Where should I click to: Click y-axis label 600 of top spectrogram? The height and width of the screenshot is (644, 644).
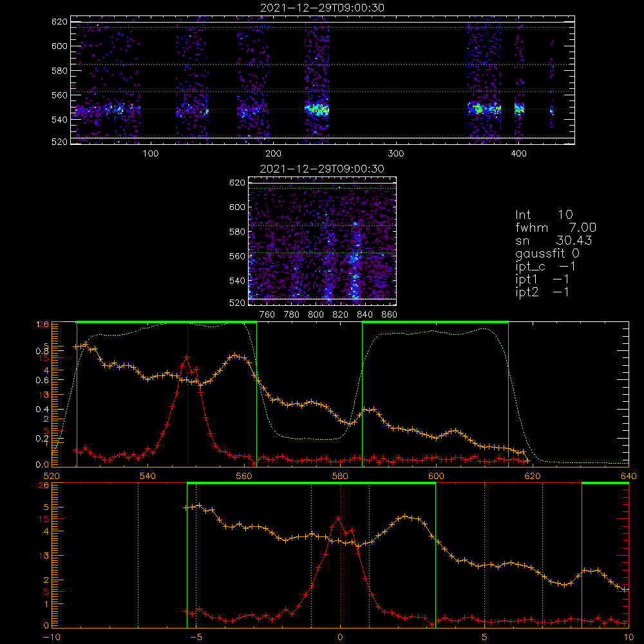59,46
